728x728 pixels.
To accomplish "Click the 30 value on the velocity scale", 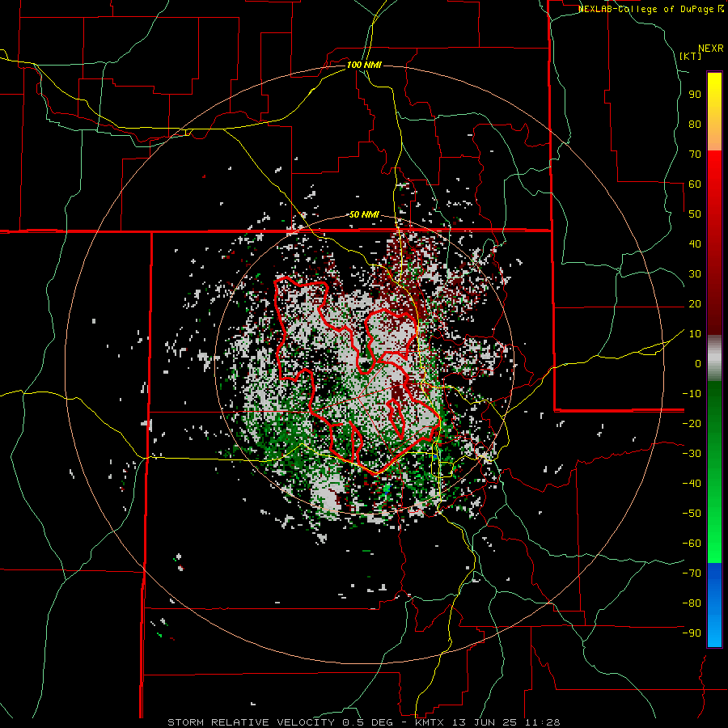I will coord(695,274).
